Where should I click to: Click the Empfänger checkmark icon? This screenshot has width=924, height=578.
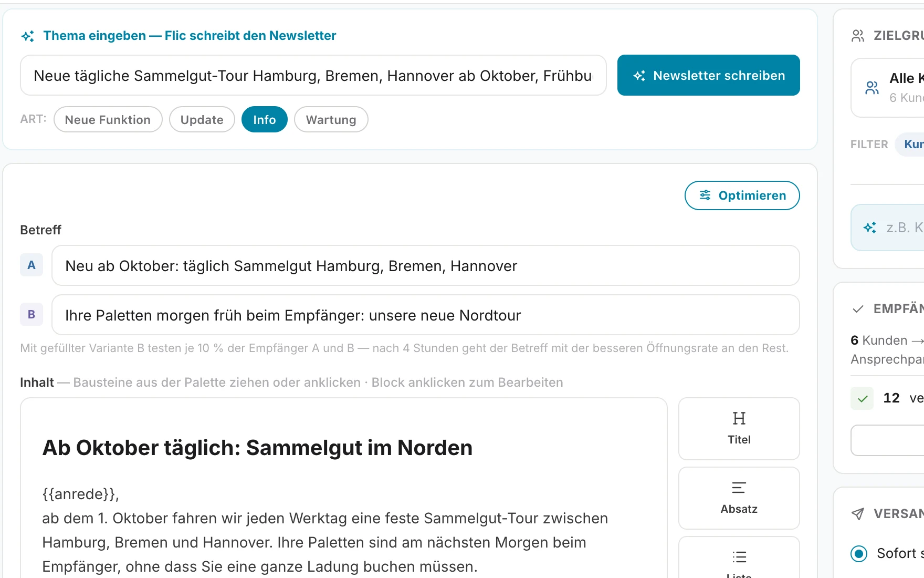[x=858, y=309]
